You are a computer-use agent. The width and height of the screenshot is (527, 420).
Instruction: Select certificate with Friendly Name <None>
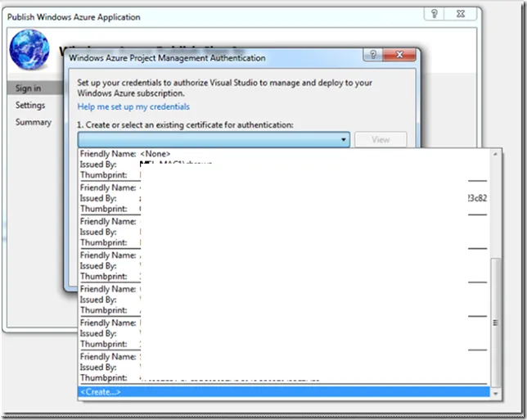tap(284, 165)
